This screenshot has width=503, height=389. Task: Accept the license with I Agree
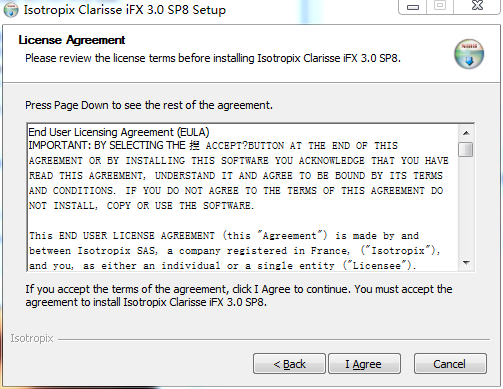[x=364, y=364]
